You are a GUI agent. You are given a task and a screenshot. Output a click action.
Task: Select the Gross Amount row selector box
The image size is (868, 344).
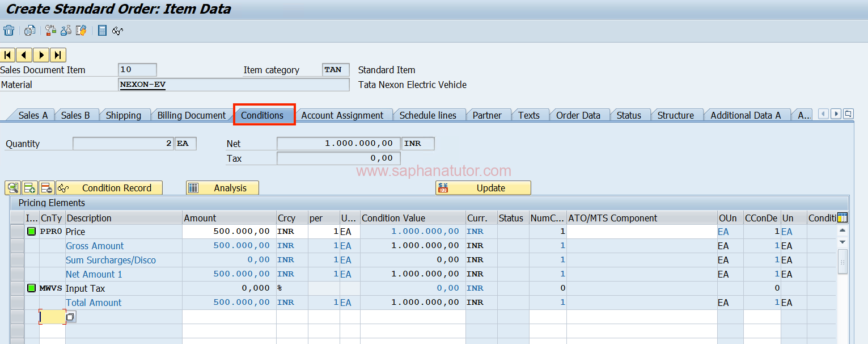tap(17, 246)
